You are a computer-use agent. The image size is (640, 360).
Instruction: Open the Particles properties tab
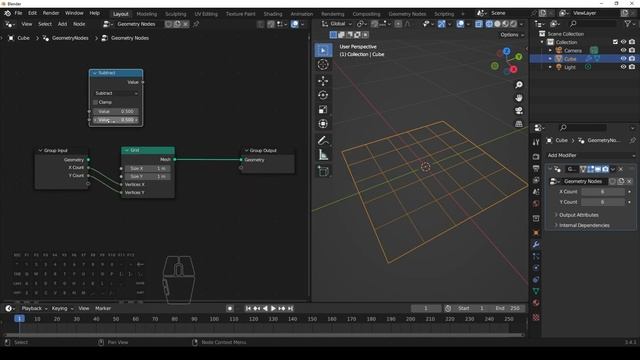(x=536, y=256)
